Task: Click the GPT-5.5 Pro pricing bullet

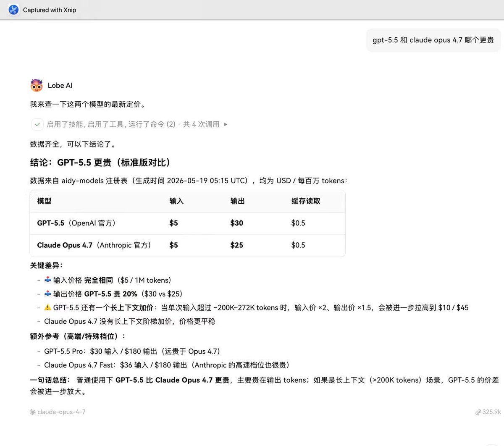Action: coord(132,352)
